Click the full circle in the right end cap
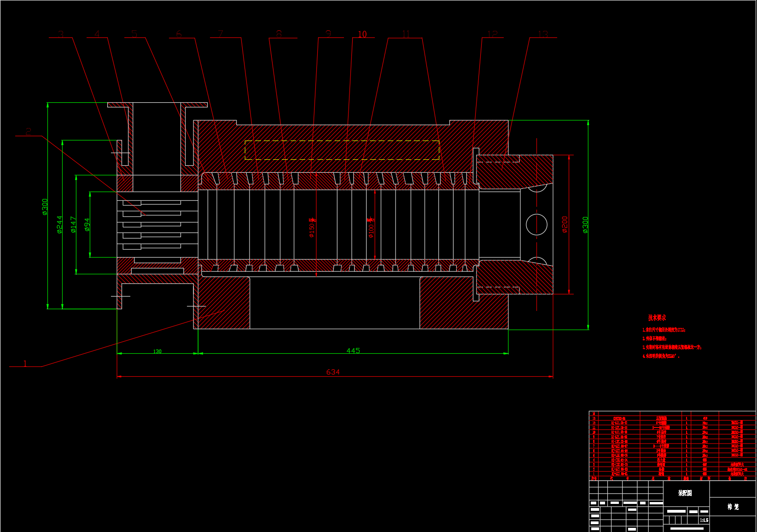This screenshot has width=757, height=532. click(536, 225)
